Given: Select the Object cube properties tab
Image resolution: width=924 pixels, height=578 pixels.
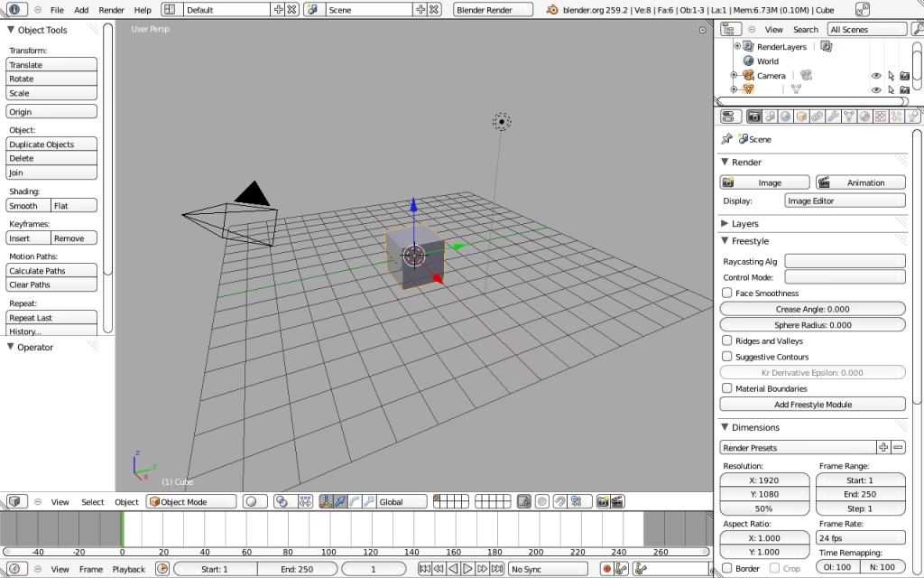Looking at the screenshot, I should pyautogui.click(x=800, y=117).
